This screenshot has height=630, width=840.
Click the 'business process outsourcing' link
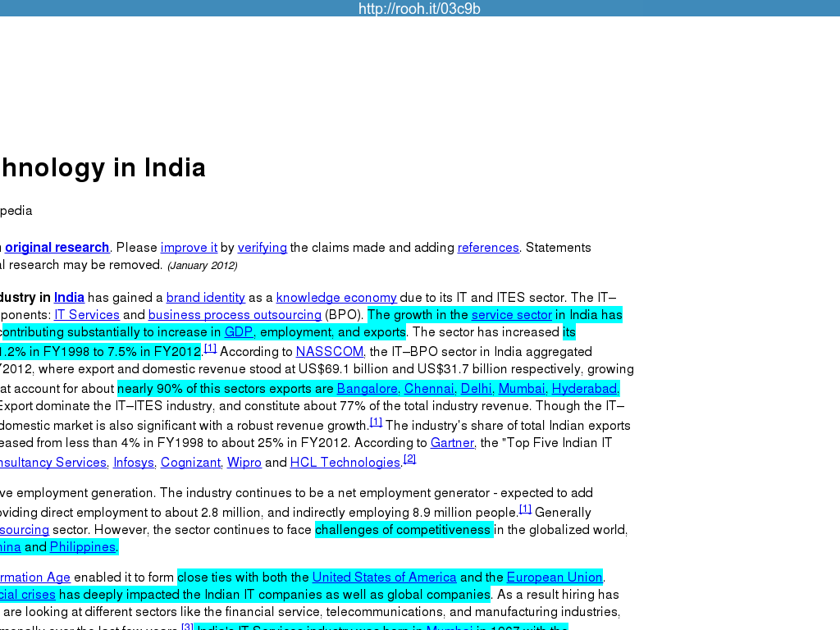click(235, 315)
